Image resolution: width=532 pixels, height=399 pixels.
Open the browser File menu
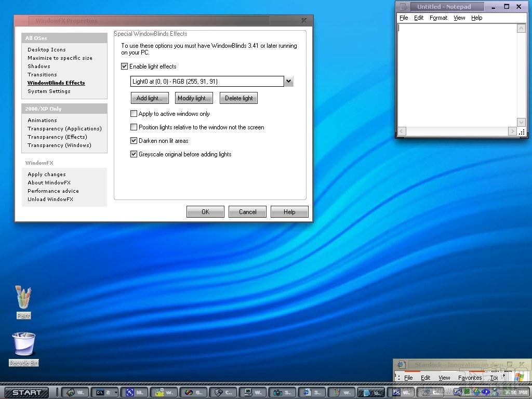coord(408,378)
